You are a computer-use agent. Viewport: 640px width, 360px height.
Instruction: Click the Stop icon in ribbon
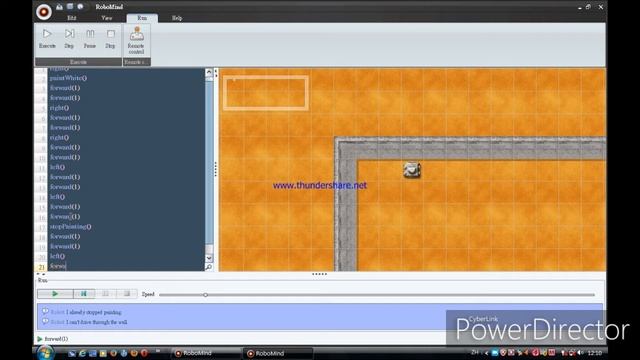(x=111, y=34)
